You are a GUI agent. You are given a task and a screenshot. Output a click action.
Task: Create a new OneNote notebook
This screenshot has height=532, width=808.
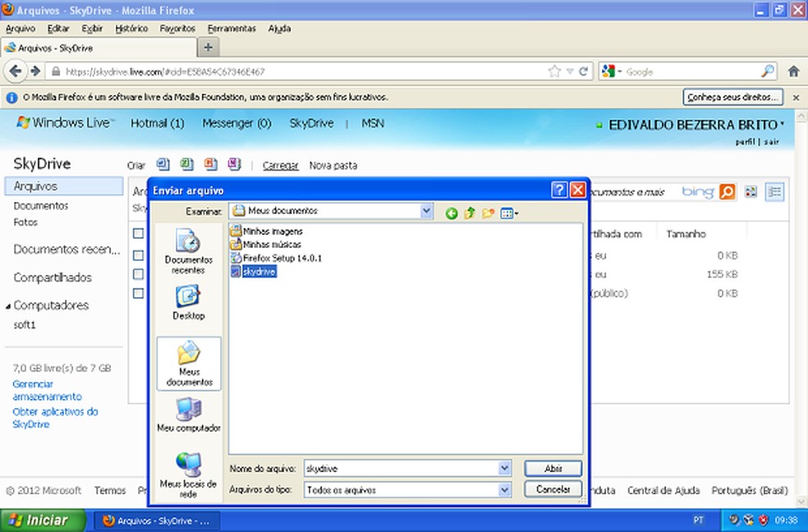click(x=233, y=164)
